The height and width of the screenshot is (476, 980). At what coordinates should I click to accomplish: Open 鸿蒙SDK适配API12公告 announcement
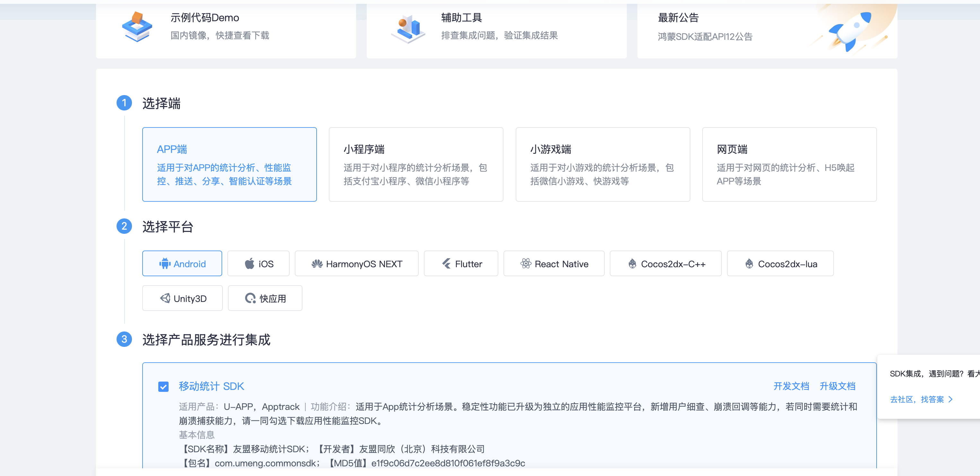pos(705,37)
